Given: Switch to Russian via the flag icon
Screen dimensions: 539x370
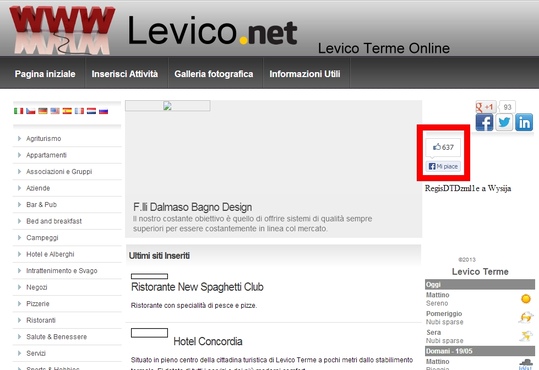Looking at the screenshot, I should click(103, 111).
